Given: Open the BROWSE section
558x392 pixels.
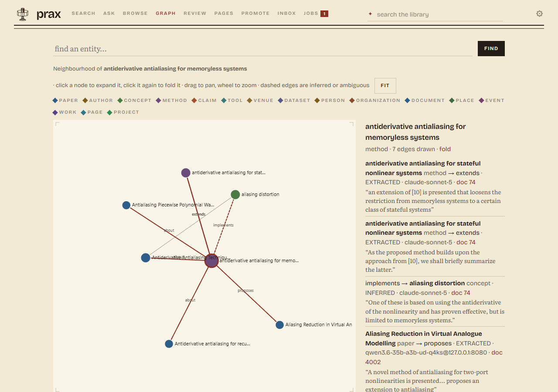Looking at the screenshot, I should (x=135, y=14).
